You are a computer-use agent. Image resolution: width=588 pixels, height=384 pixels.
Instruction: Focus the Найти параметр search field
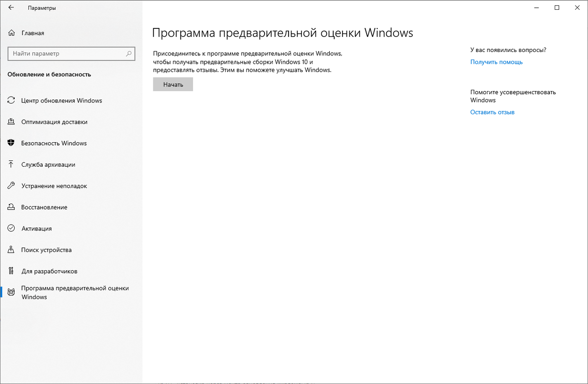72,53
